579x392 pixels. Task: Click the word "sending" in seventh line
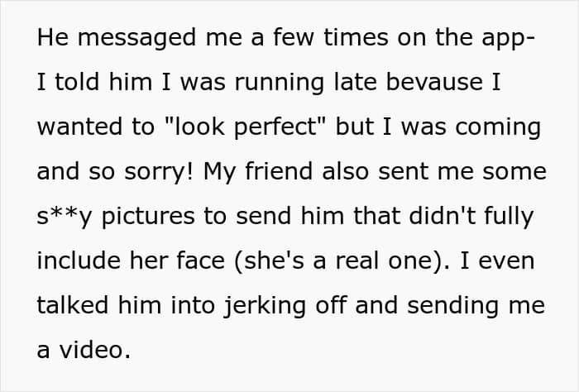(454, 307)
